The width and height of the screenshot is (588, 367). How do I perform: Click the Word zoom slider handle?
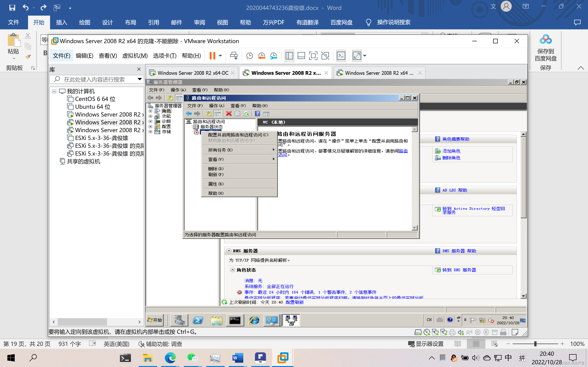click(535, 344)
